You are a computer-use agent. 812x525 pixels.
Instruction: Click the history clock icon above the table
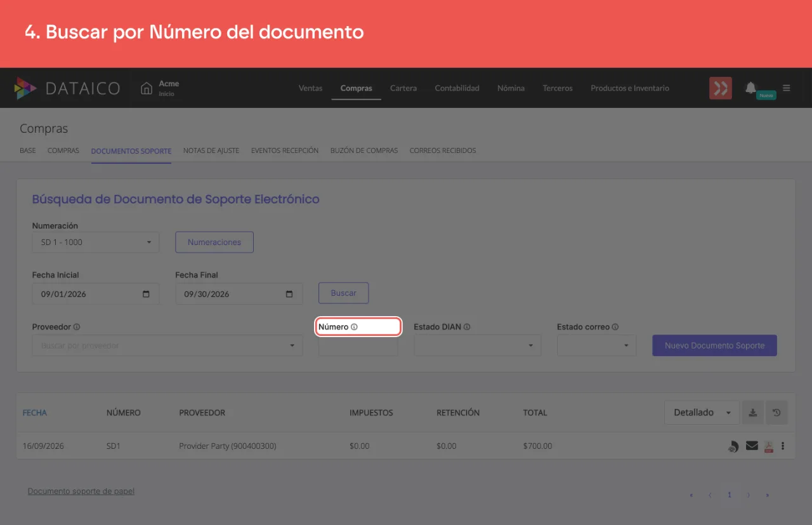tap(776, 413)
